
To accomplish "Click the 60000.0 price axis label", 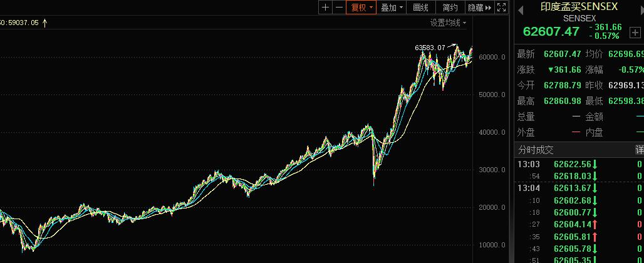I will (492, 57).
